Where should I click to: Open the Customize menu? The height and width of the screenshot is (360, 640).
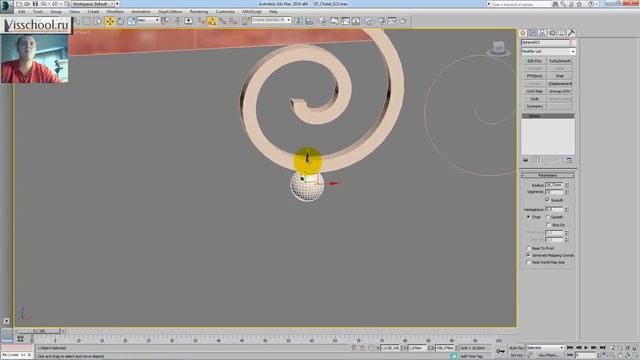tap(225, 12)
